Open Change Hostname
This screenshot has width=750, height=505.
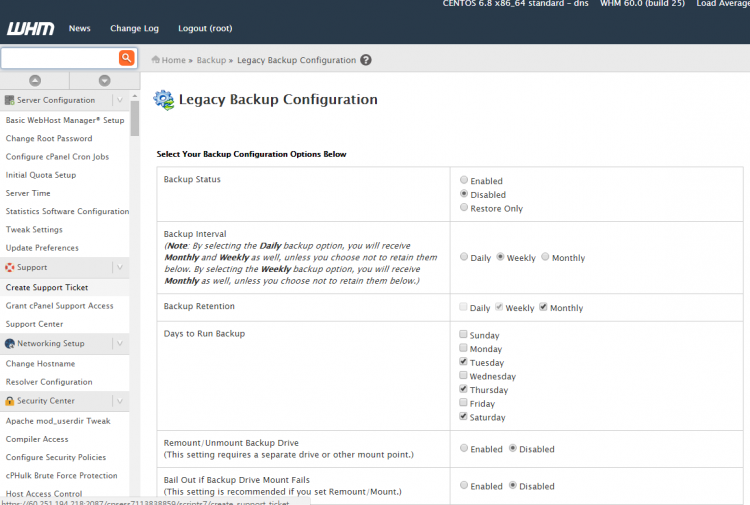click(40, 363)
